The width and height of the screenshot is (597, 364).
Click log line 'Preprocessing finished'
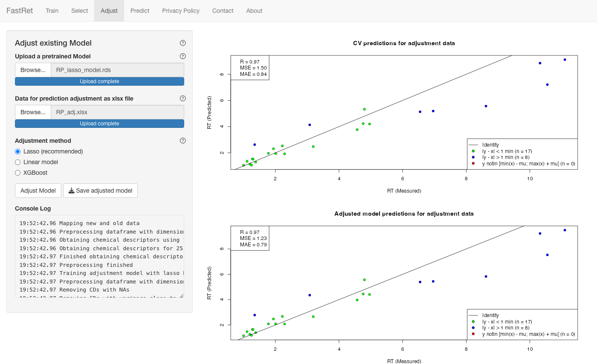click(x=96, y=265)
